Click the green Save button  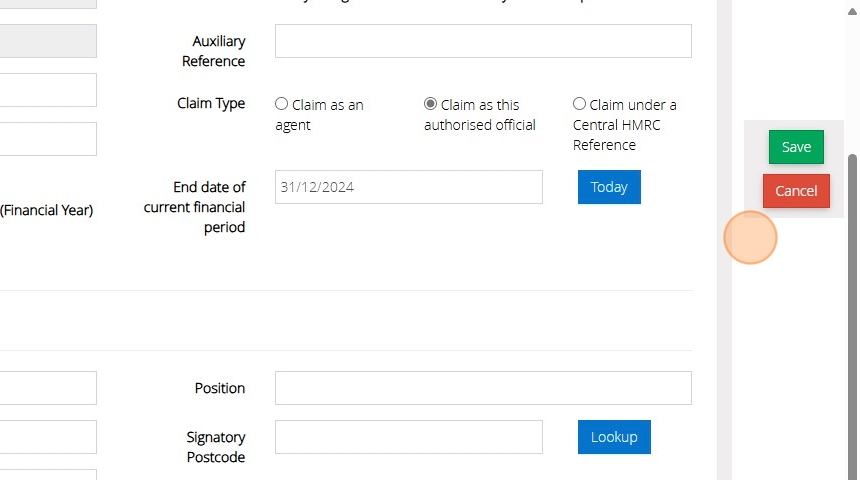[796, 147]
